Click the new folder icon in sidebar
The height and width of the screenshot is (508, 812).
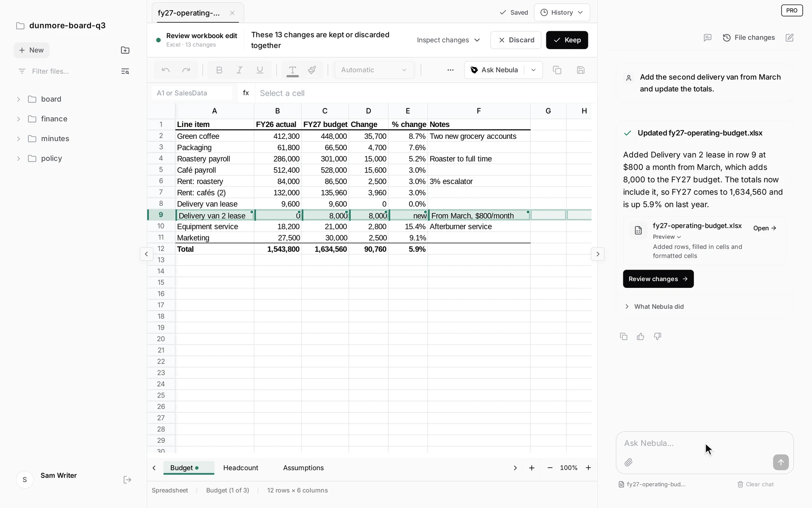click(x=125, y=50)
